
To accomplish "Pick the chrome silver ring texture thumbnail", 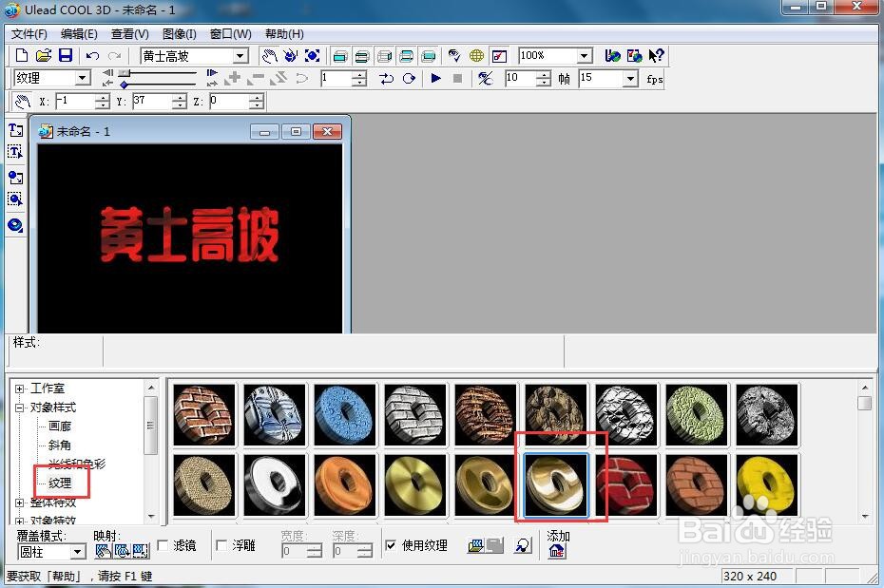I will click(274, 485).
